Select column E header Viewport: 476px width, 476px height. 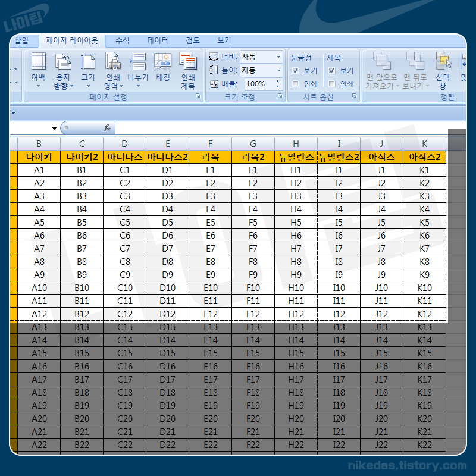click(168, 144)
